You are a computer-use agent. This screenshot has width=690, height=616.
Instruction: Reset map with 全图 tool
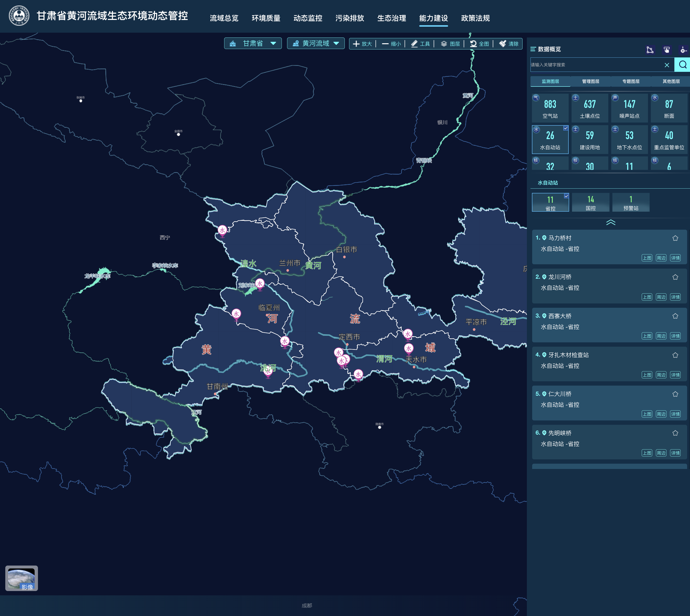click(x=479, y=44)
